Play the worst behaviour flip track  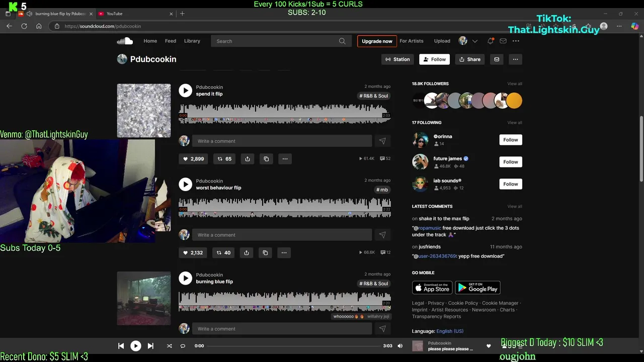click(185, 185)
